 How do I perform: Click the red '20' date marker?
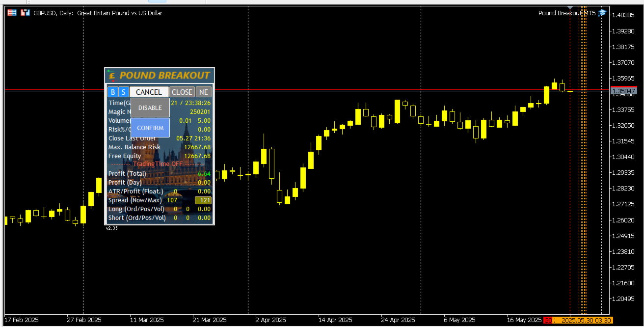[x=548, y=320]
